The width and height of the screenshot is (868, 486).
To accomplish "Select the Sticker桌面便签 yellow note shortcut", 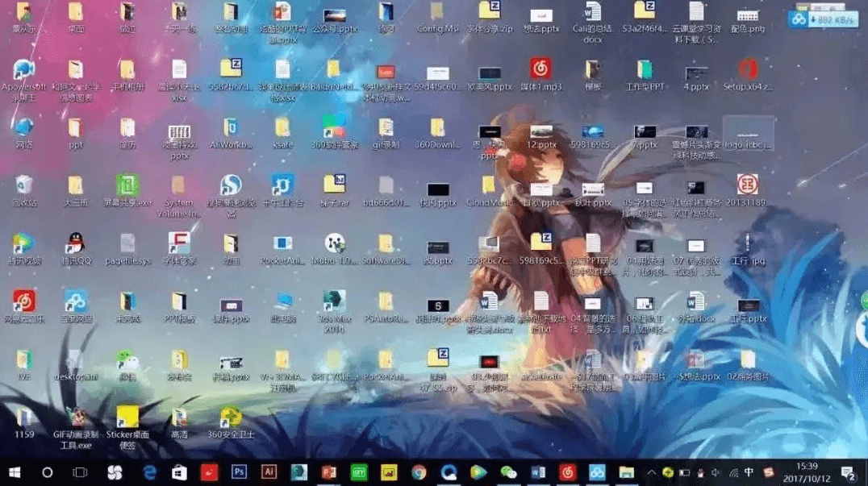I will [127, 417].
